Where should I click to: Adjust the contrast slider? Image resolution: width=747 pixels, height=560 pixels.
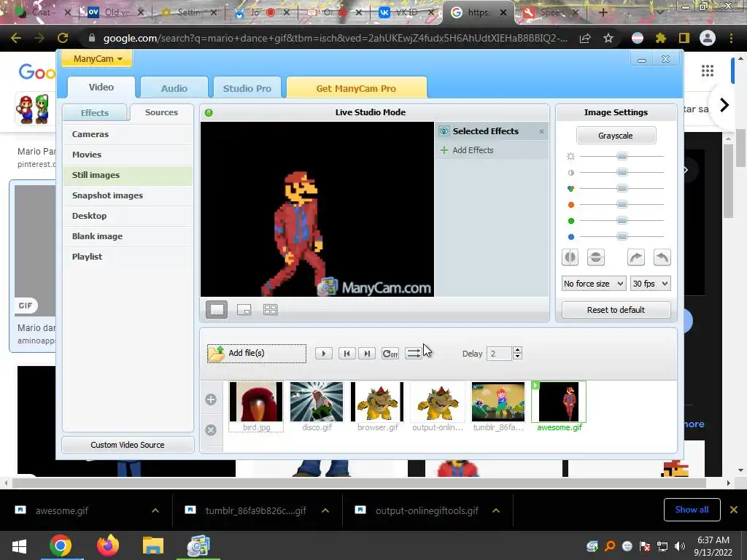pyautogui.click(x=622, y=172)
